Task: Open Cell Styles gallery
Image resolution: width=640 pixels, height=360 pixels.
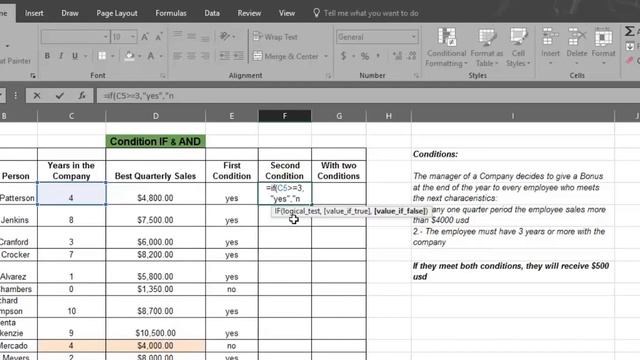Action: (x=518, y=47)
